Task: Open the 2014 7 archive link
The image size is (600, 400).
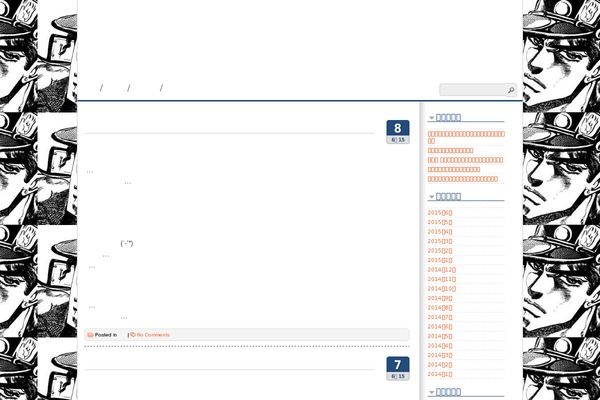Action: [x=440, y=317]
